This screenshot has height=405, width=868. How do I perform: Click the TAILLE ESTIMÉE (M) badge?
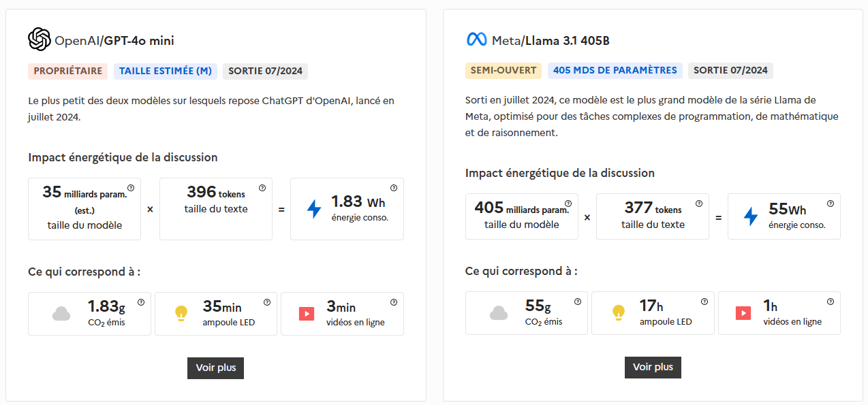(165, 71)
